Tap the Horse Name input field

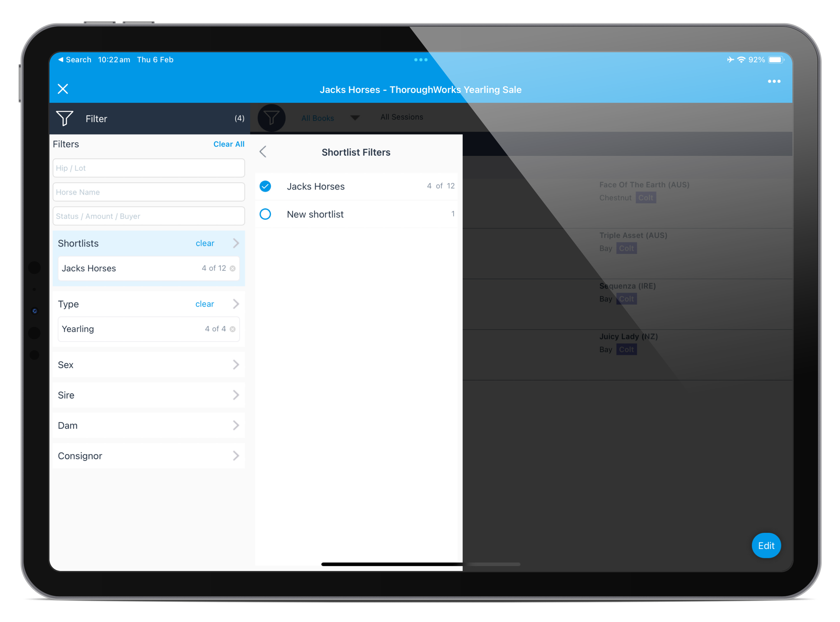click(x=148, y=192)
